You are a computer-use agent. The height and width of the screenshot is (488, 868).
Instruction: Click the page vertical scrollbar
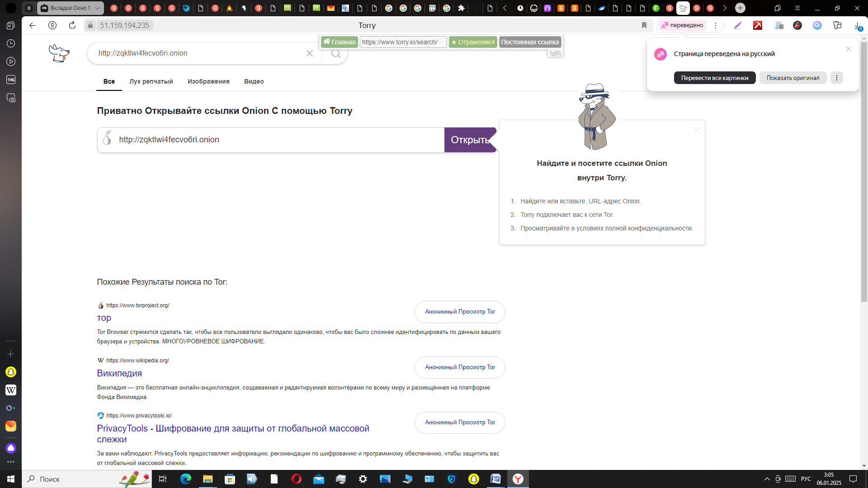point(864,172)
